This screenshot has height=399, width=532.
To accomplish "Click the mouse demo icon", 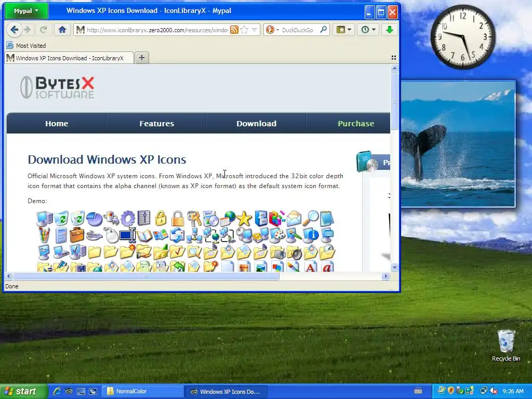I will [111, 235].
